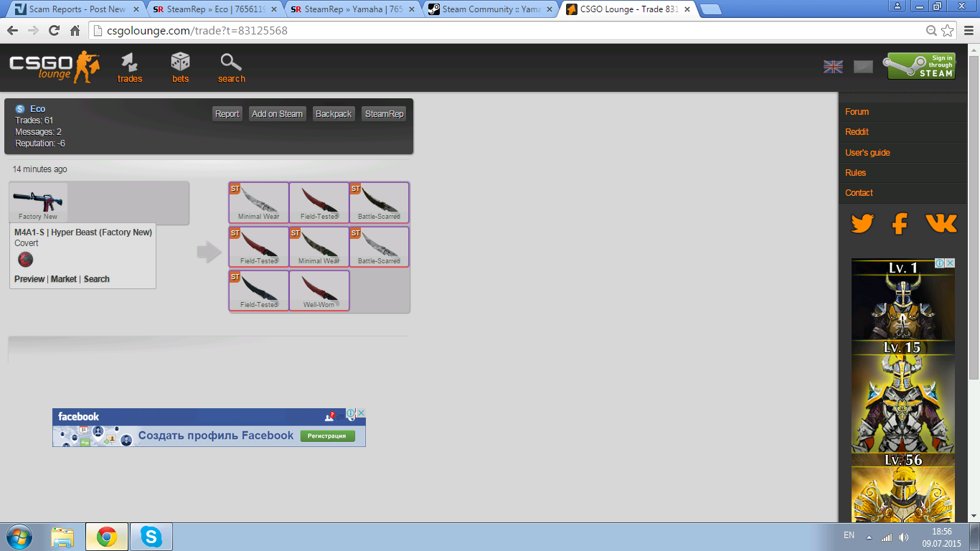
Task: Switch to the Scam Reports tab
Action: (x=77, y=9)
